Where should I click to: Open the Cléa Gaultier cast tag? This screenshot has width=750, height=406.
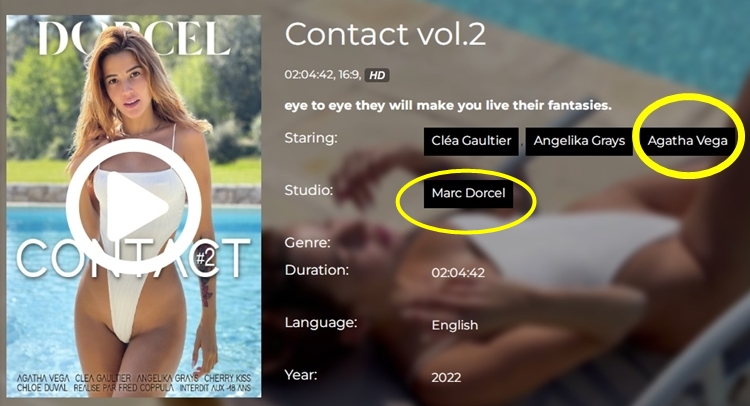click(x=471, y=141)
